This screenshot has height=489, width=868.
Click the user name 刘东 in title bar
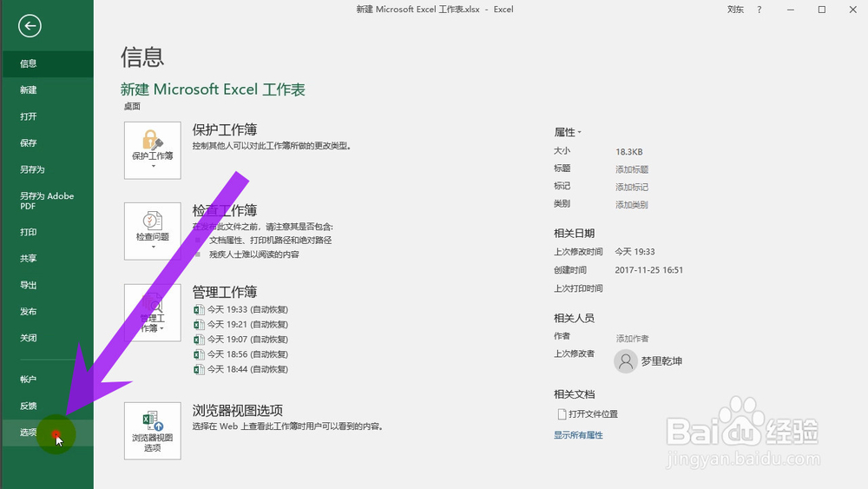pyautogui.click(x=735, y=10)
